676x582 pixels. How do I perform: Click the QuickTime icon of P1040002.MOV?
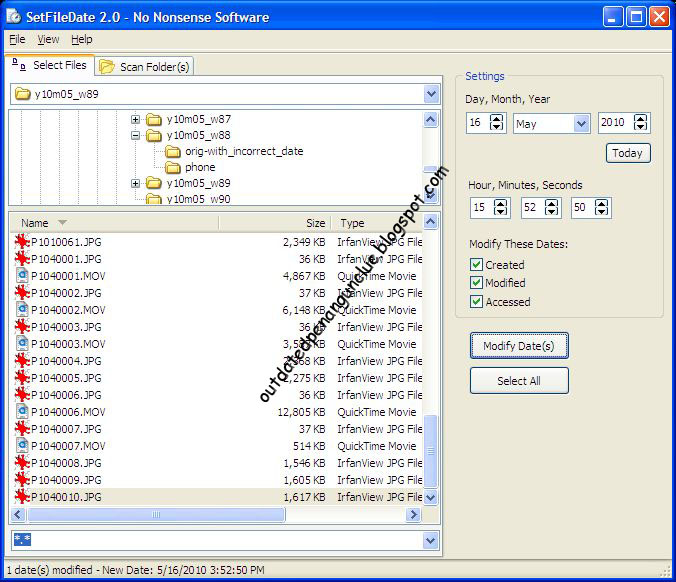(22, 310)
